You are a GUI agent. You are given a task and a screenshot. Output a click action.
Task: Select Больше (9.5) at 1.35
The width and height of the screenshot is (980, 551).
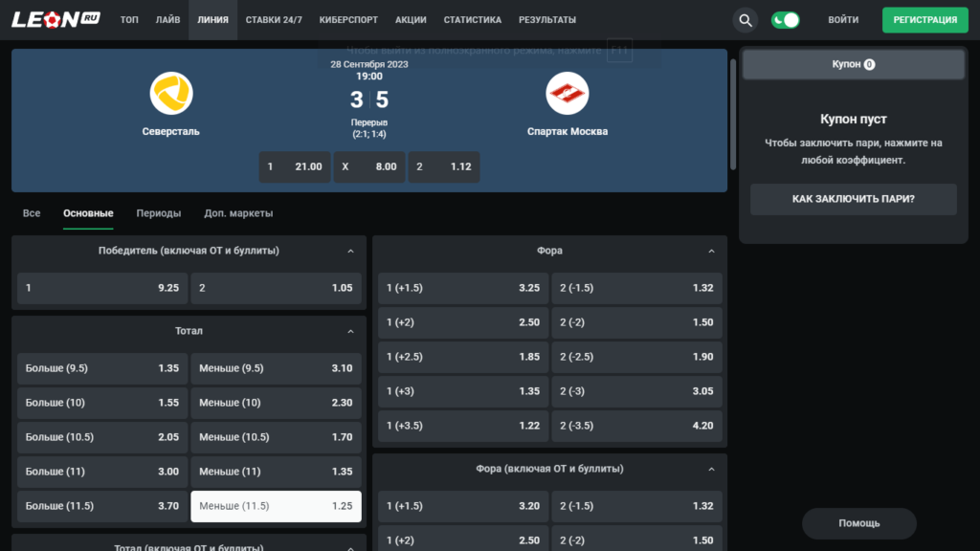(101, 368)
